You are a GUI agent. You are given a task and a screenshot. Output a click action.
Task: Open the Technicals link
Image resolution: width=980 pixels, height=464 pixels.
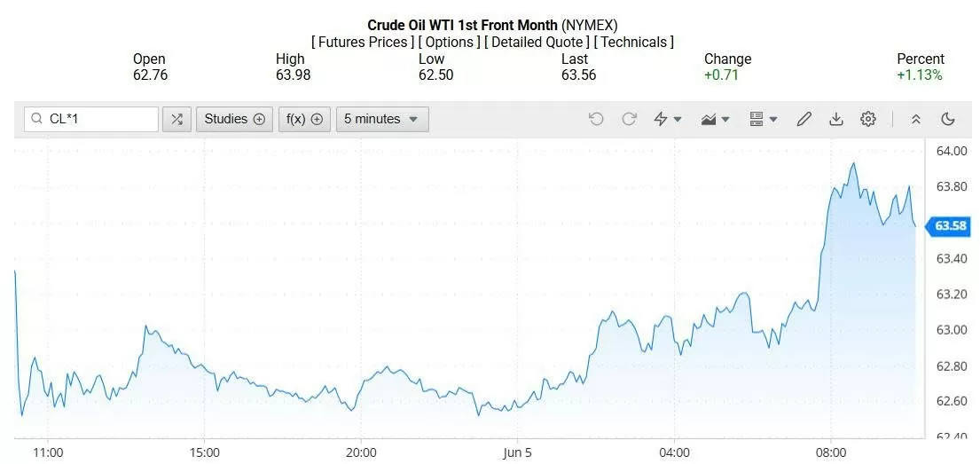pos(633,42)
